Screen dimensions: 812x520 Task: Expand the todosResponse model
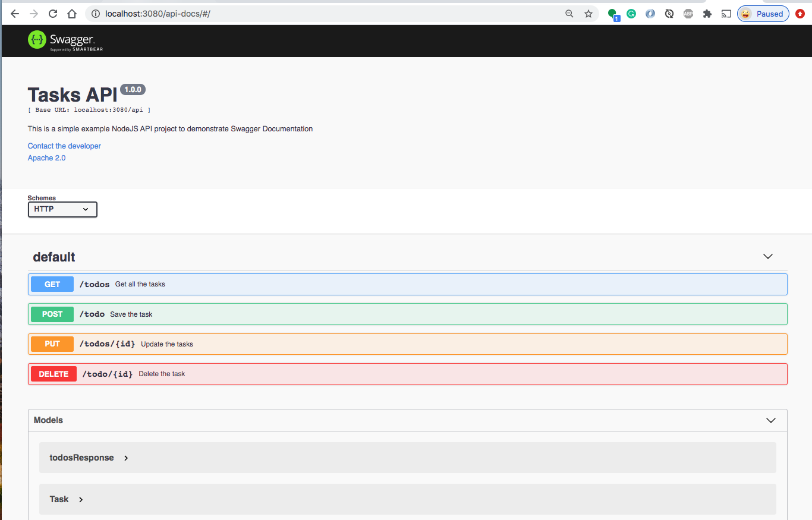coord(89,458)
